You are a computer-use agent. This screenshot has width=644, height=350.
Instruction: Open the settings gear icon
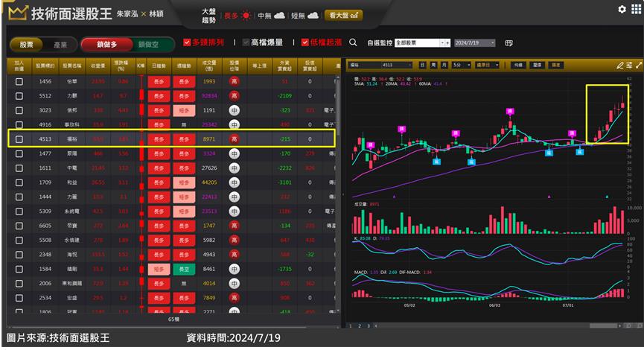coord(622,9)
